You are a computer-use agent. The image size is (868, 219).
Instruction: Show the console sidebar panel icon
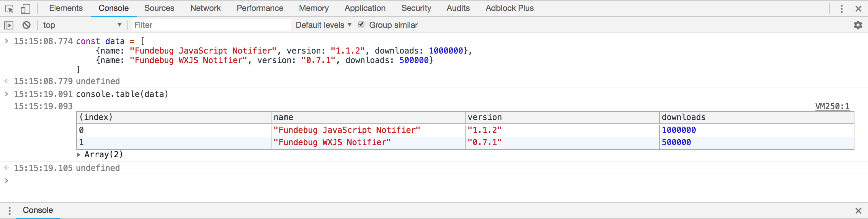point(9,25)
